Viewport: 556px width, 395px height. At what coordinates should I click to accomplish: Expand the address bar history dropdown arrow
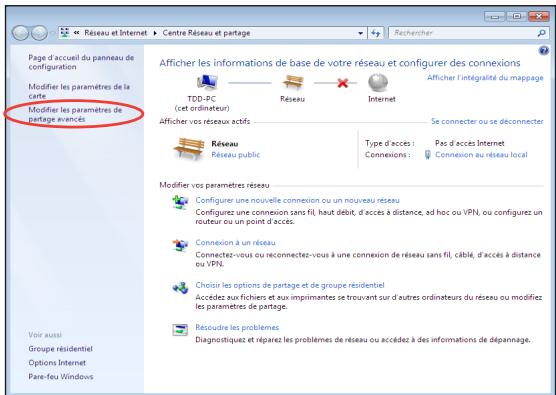(361, 33)
